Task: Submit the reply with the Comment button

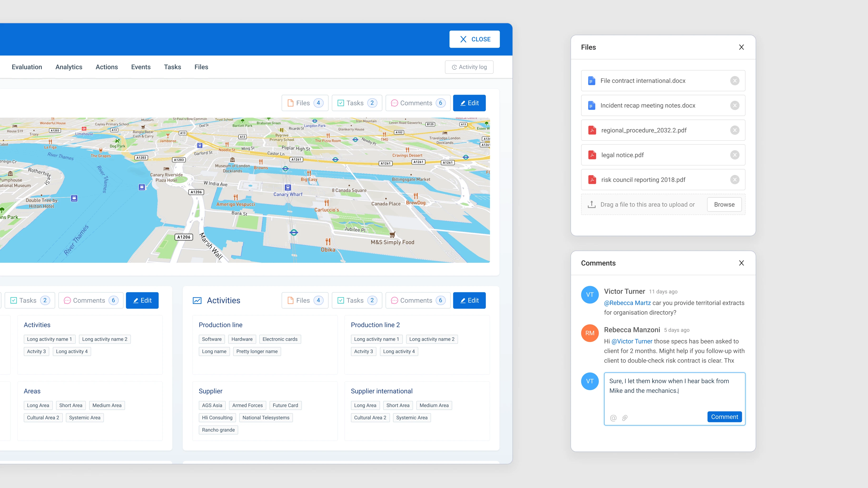Action: pos(725,417)
